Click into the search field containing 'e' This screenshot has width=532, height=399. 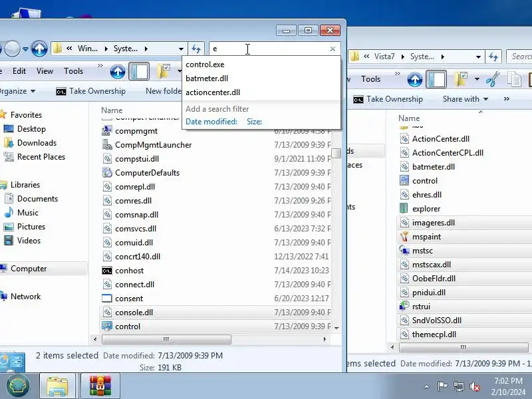[270, 49]
